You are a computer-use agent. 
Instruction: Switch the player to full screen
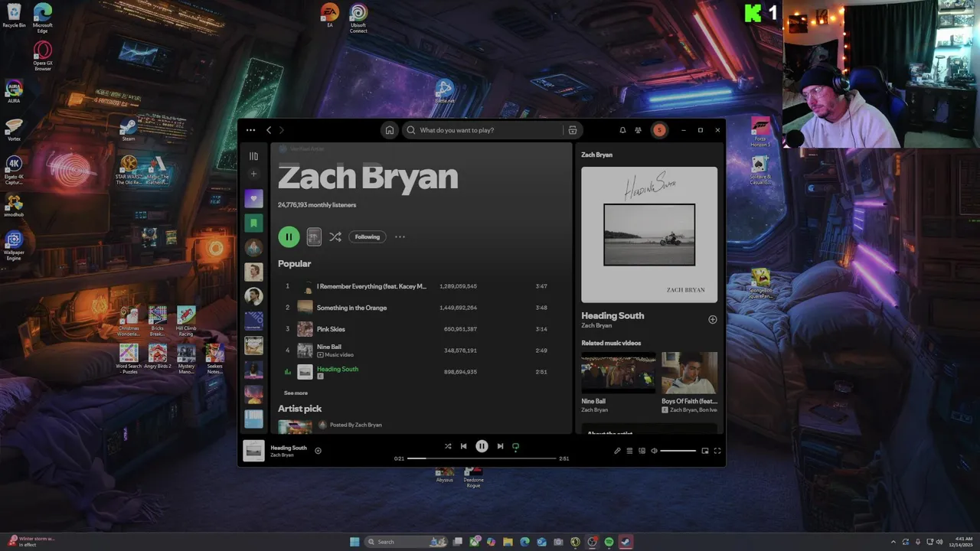[717, 451]
